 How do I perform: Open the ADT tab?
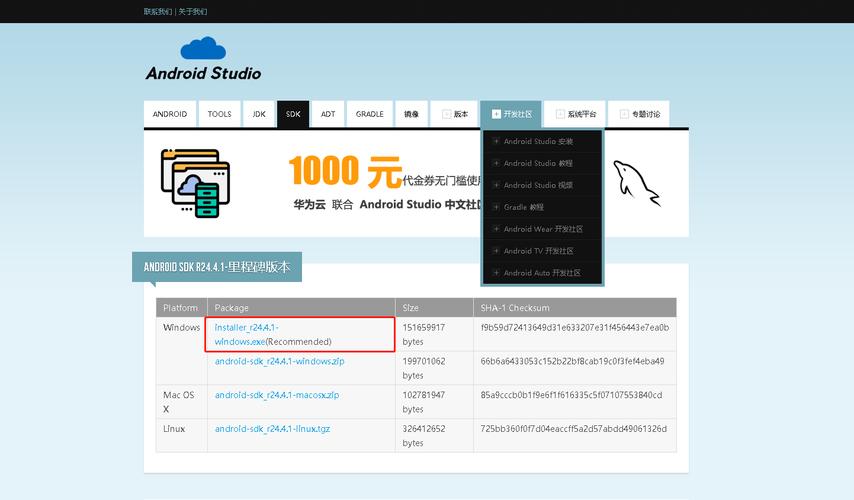pyautogui.click(x=328, y=114)
